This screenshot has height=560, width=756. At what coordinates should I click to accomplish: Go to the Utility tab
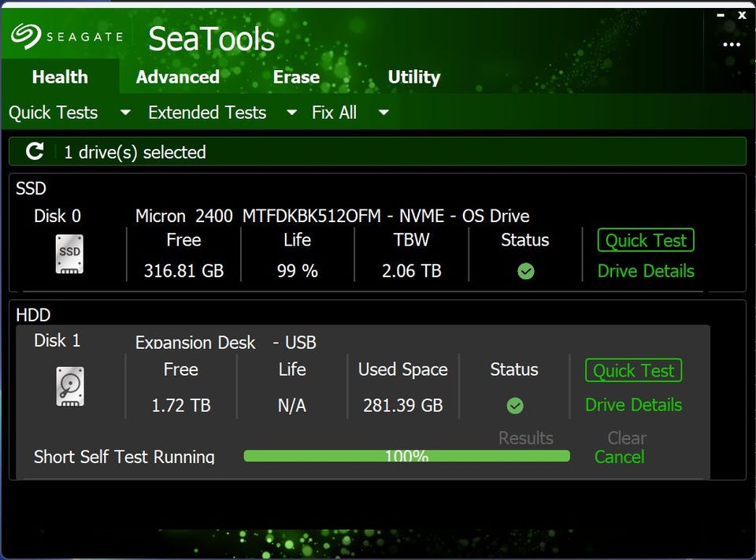413,77
